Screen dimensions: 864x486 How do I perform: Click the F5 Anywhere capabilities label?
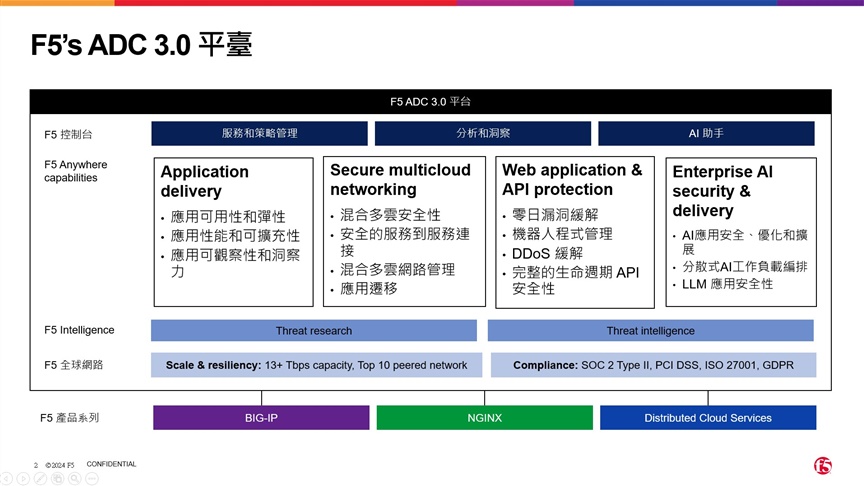point(75,171)
